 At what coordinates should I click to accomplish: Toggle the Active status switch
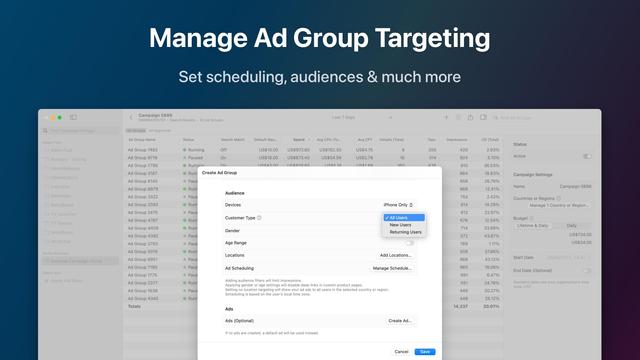coord(587,156)
